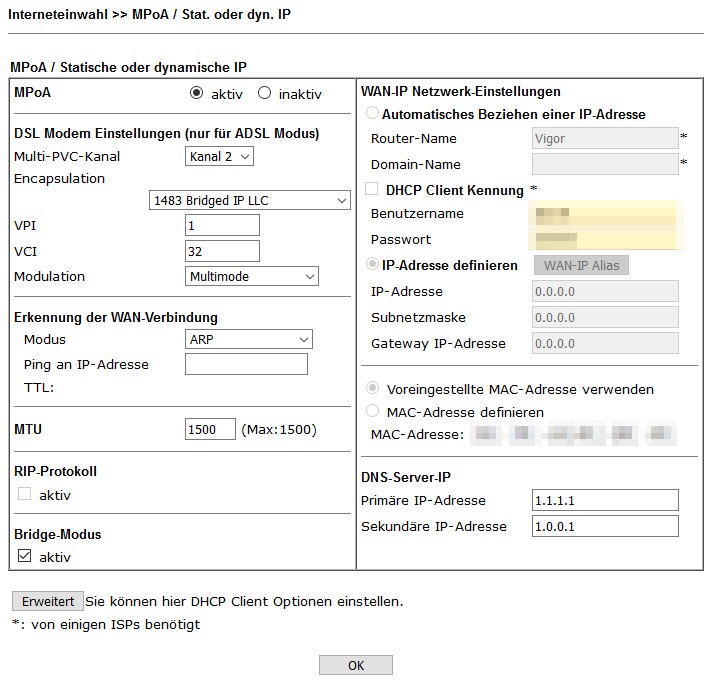The height and width of the screenshot is (695, 714).
Task: Select the MPoA 'inaktiv' radio button
Action: tap(265, 93)
